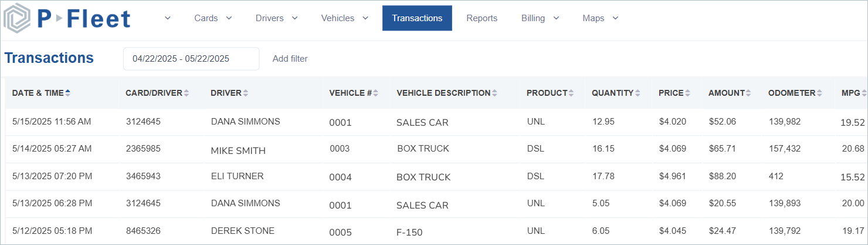Open the Vehicles dropdown menu
868x245 pixels.
click(344, 18)
